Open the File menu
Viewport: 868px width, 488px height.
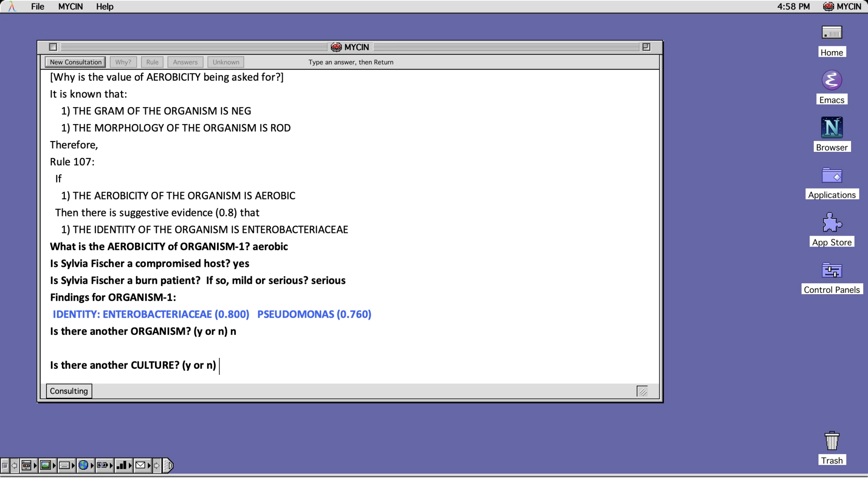[38, 7]
